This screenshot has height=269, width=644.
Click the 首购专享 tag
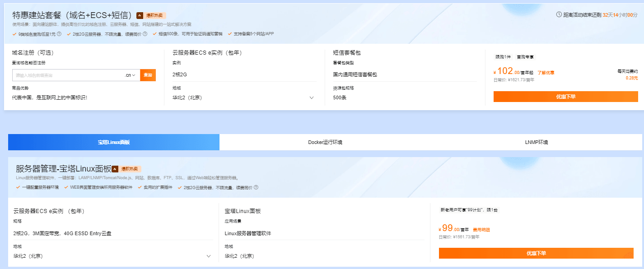pyautogui.click(x=525, y=57)
